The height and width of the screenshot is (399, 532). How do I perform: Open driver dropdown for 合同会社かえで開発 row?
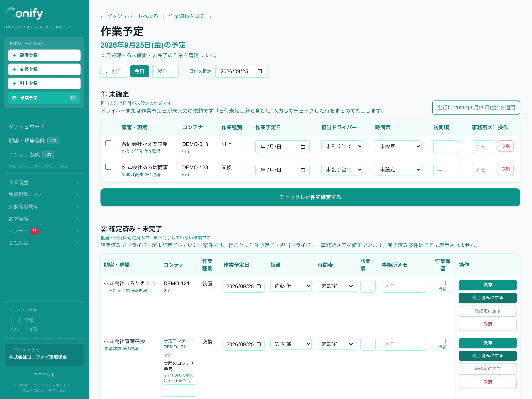pyautogui.click(x=342, y=146)
